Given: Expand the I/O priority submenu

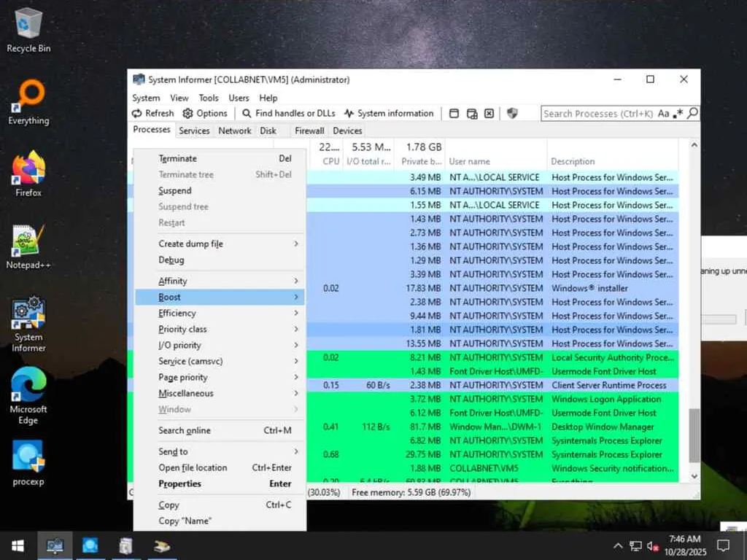Looking at the screenshot, I should [x=220, y=345].
